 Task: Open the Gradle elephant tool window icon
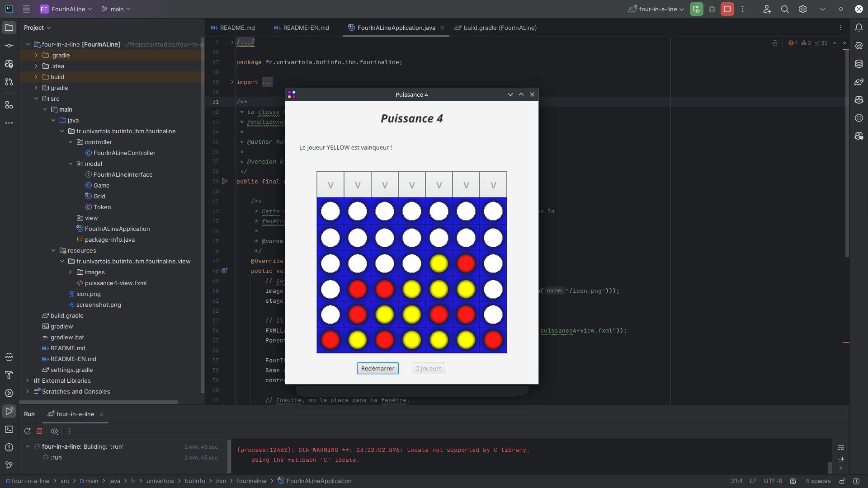pos(859,82)
